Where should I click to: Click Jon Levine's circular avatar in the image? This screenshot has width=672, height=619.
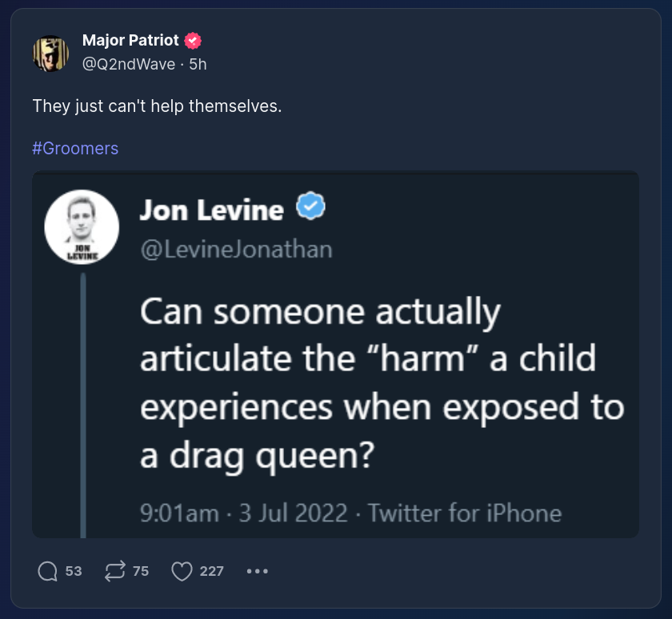pyautogui.click(x=82, y=228)
